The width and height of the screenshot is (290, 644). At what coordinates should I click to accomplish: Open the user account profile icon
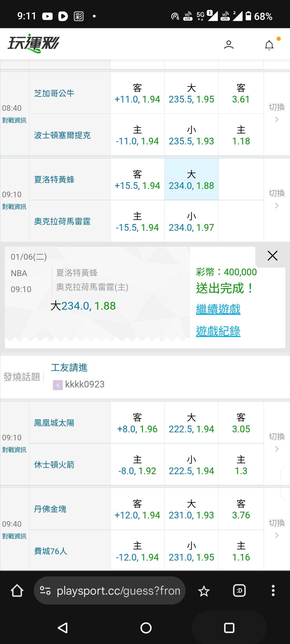(229, 45)
